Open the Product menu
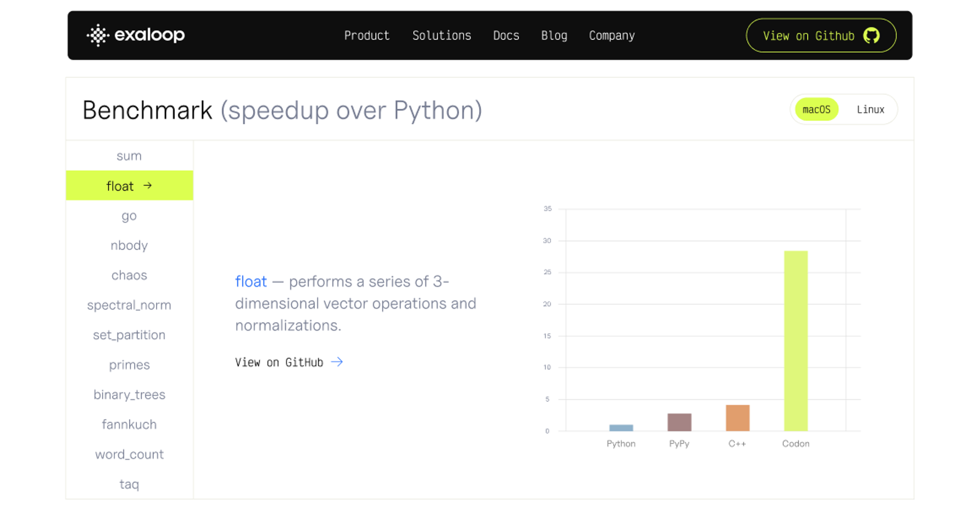 [x=367, y=35]
